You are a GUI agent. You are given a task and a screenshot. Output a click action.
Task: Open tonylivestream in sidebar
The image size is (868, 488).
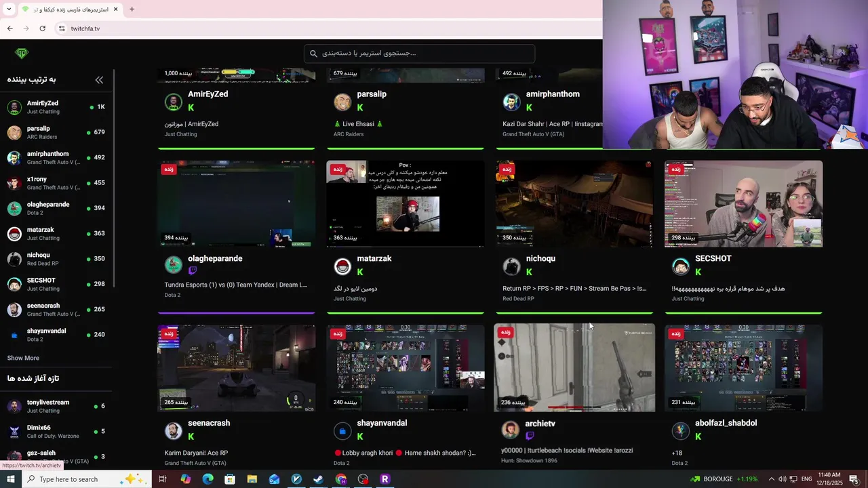(x=56, y=406)
